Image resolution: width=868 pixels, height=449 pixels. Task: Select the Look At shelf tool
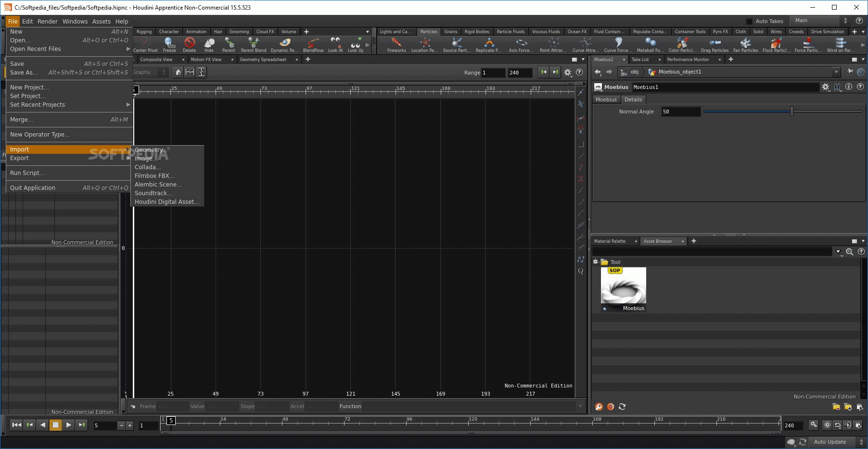pos(335,45)
